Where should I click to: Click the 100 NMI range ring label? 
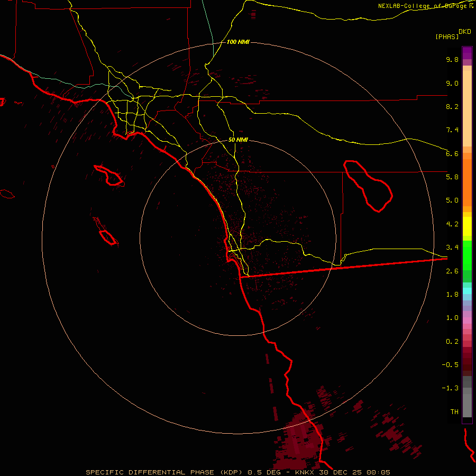click(x=238, y=42)
